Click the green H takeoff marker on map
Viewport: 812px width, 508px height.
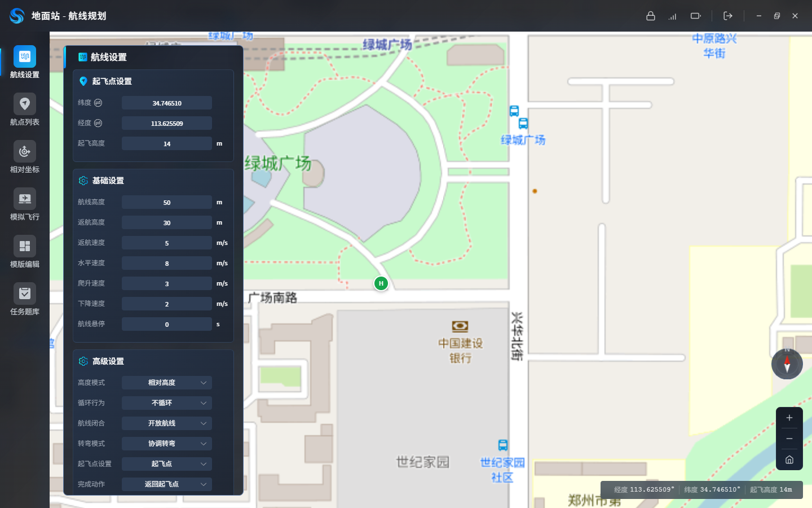point(381,283)
